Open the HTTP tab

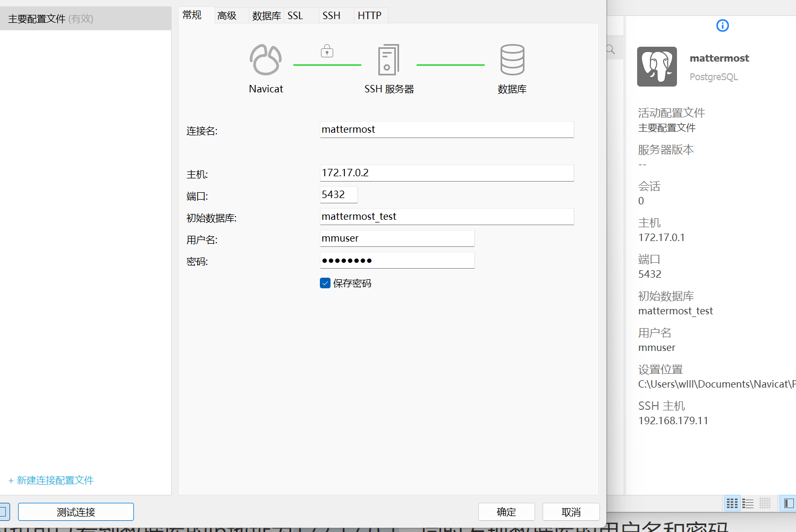[x=370, y=15]
